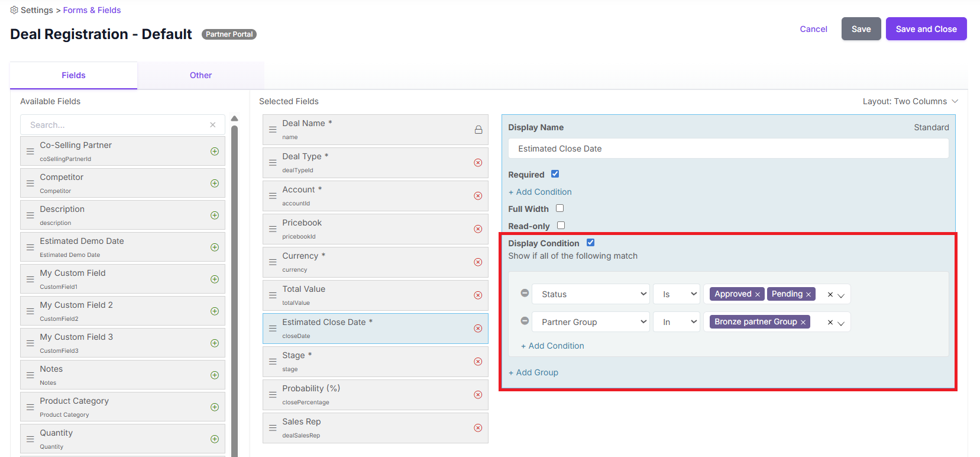Select the Sales Rep selected field row

376,428
